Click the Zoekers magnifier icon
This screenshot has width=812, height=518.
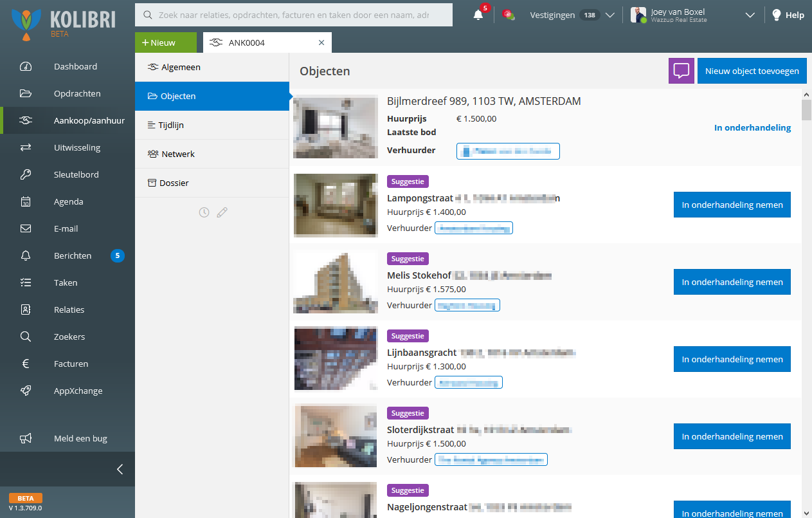pyautogui.click(x=26, y=337)
